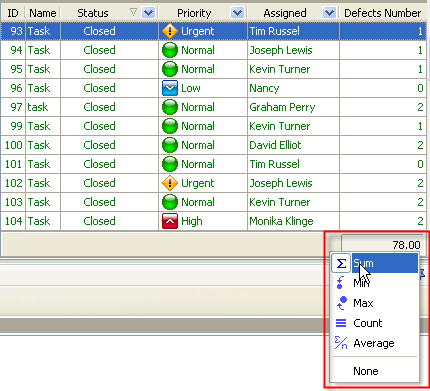The image size is (430, 391).
Task: Click the Priority column header
Action: pyautogui.click(x=194, y=13)
